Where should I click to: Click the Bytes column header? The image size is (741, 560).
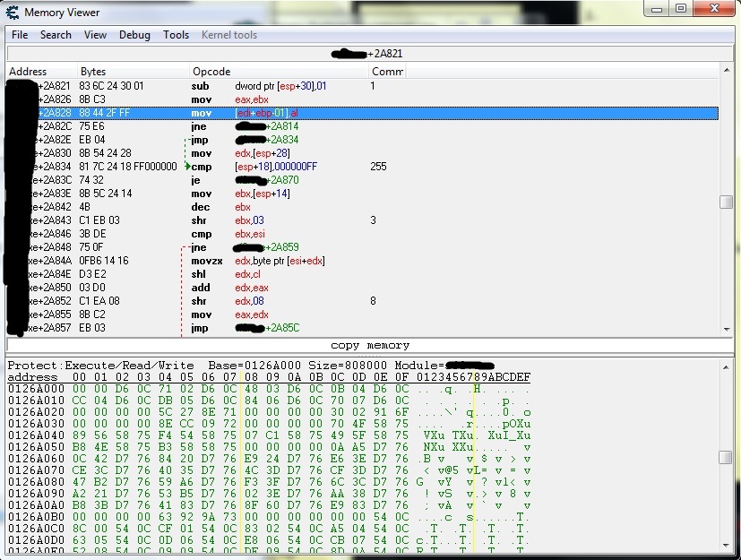[x=93, y=71]
